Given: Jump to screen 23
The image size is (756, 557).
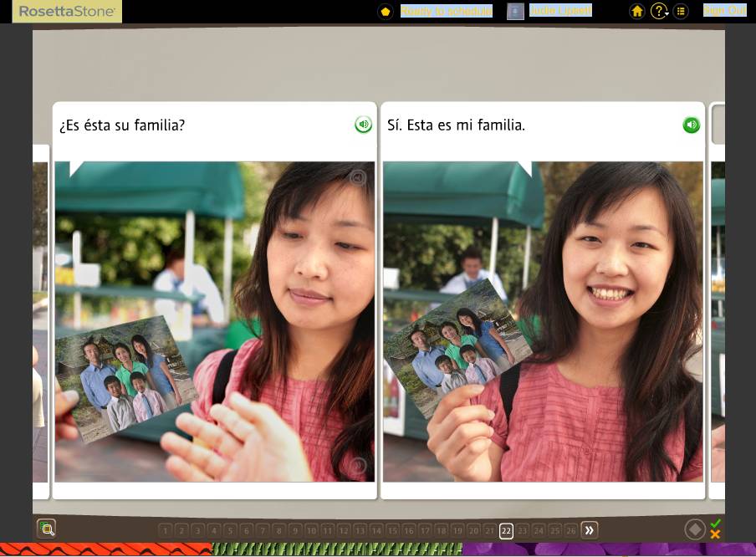Looking at the screenshot, I should click(x=522, y=530).
